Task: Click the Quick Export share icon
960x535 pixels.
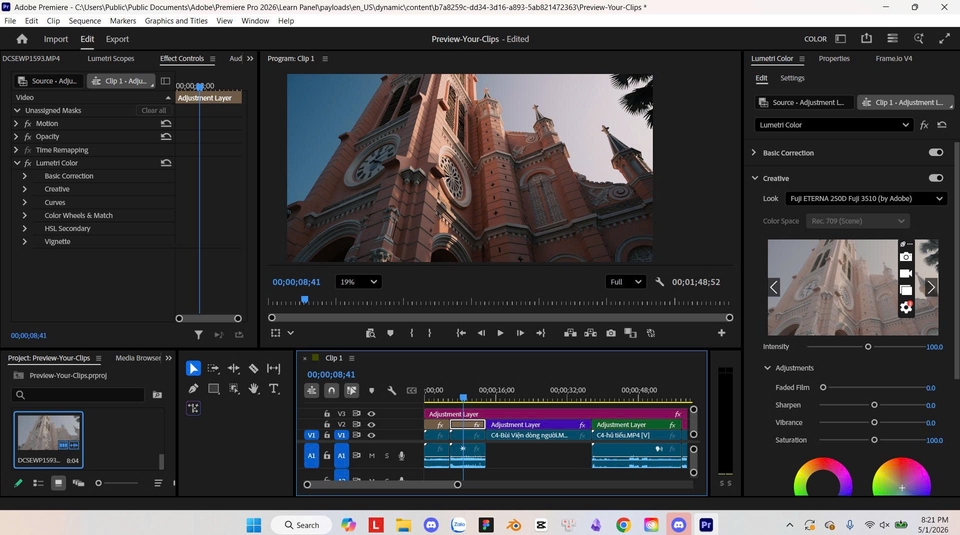Action: coord(866,39)
